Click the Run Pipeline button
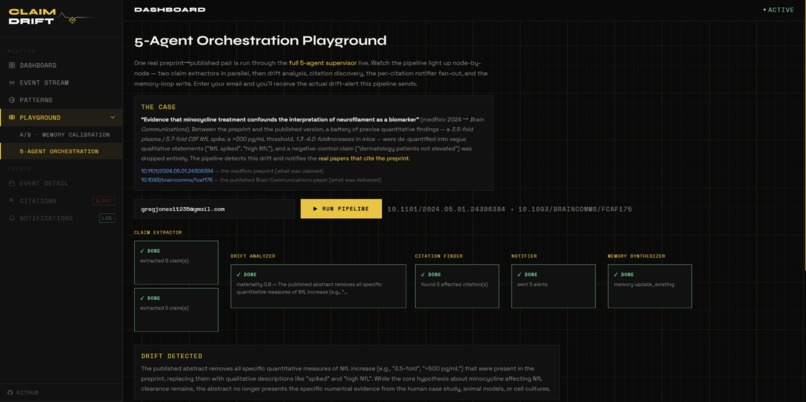 click(341, 209)
